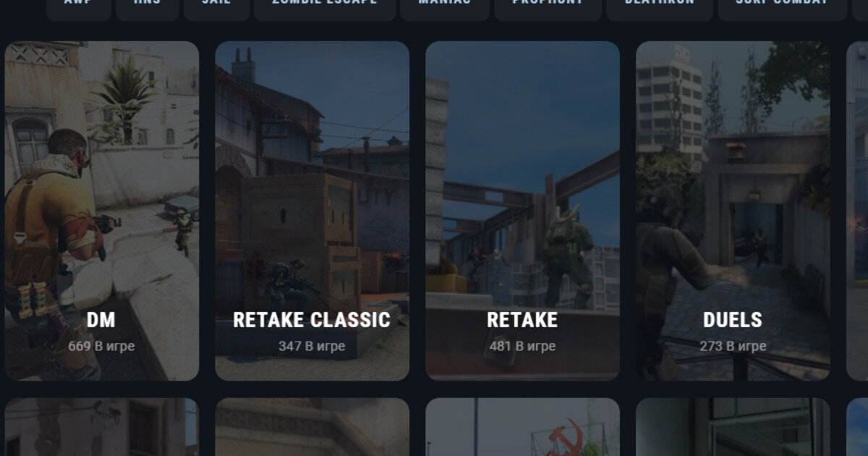Image resolution: width=868 pixels, height=456 pixels.
Task: Open the card showing the hammer and sickle sign
Action: [x=522, y=427]
